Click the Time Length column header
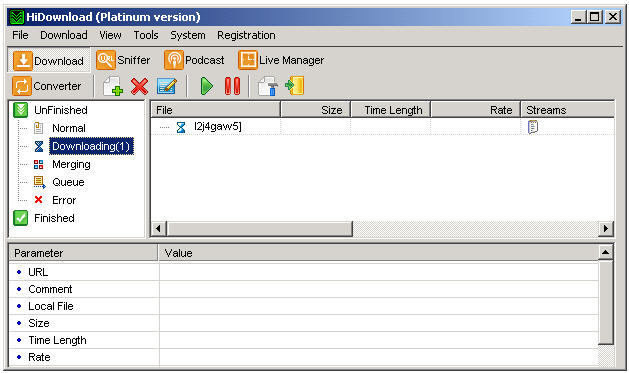 [x=391, y=110]
